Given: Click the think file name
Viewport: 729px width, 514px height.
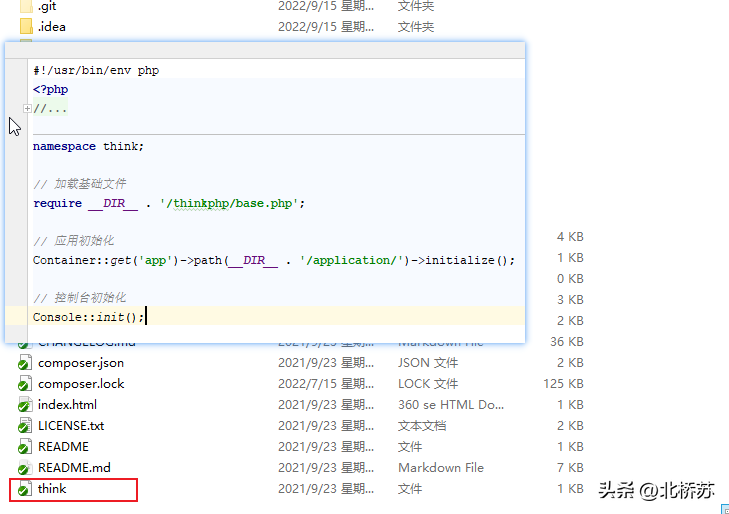Looking at the screenshot, I should [52, 489].
